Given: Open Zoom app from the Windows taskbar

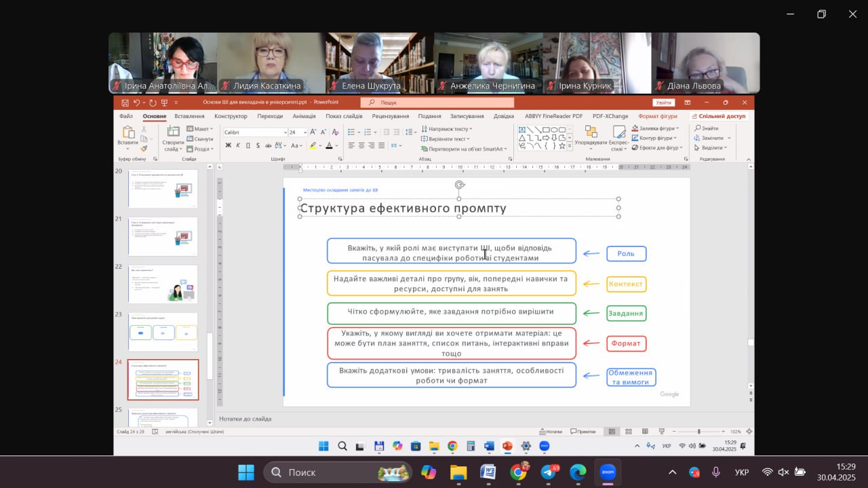Looking at the screenshot, I should [608, 472].
